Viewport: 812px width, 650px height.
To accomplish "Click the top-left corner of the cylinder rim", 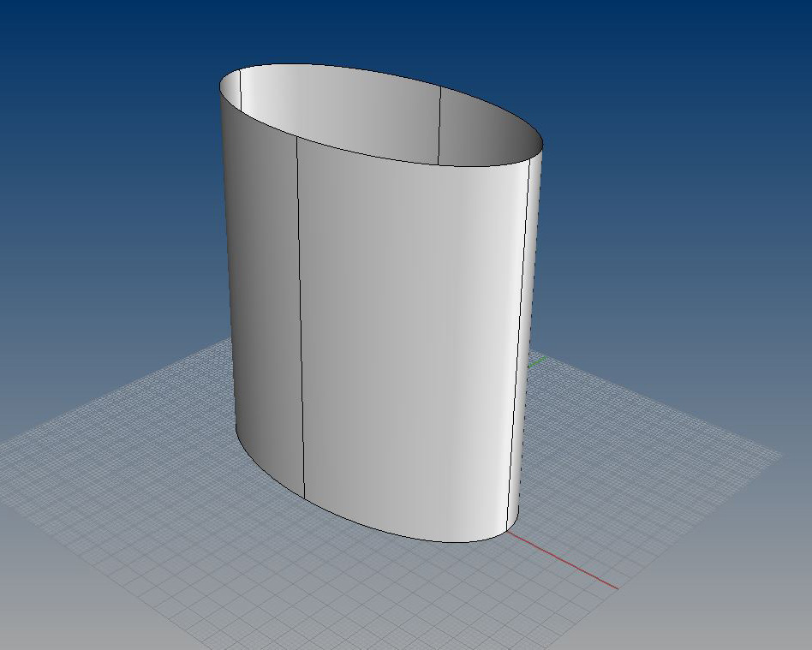I will pos(221,83).
